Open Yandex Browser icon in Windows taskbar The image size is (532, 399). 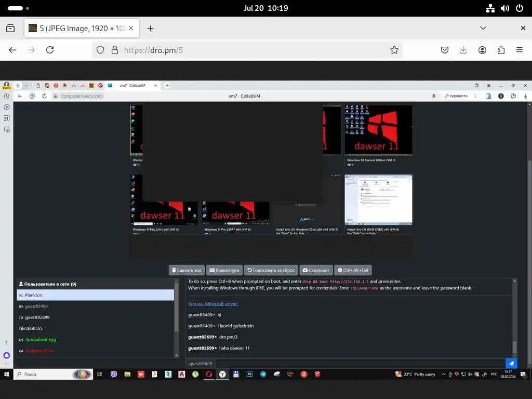click(222, 374)
